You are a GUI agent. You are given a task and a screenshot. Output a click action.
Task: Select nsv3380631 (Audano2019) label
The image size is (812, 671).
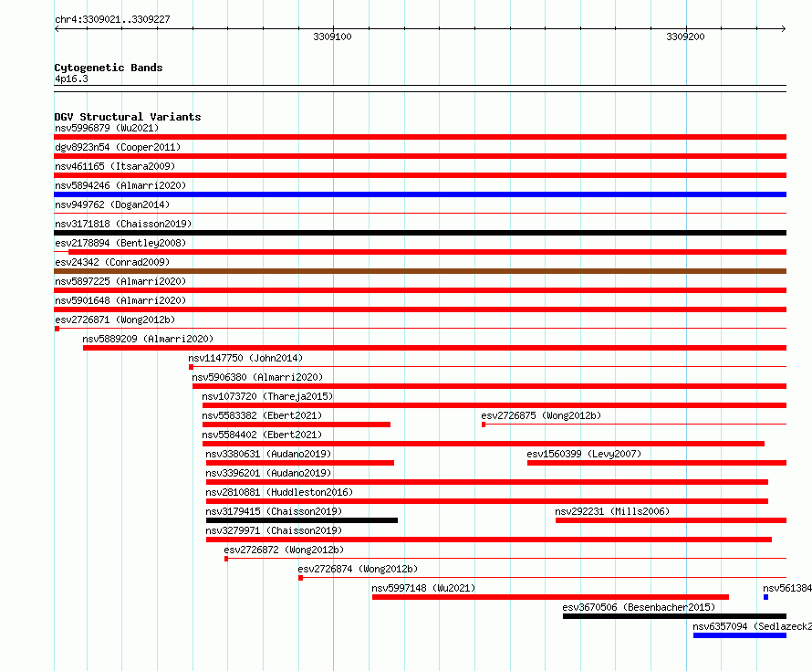268,454
